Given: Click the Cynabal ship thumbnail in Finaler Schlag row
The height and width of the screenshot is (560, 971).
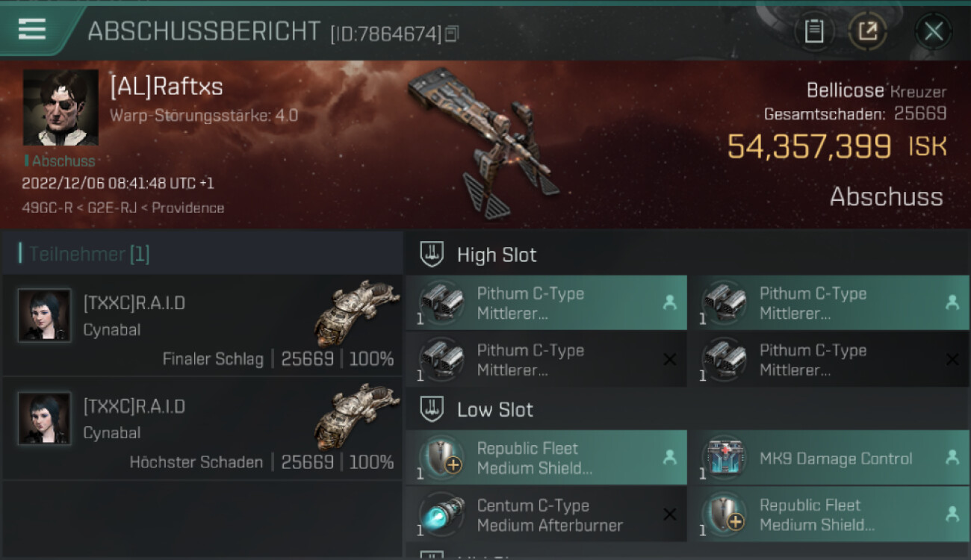Looking at the screenshot, I should click(x=357, y=314).
